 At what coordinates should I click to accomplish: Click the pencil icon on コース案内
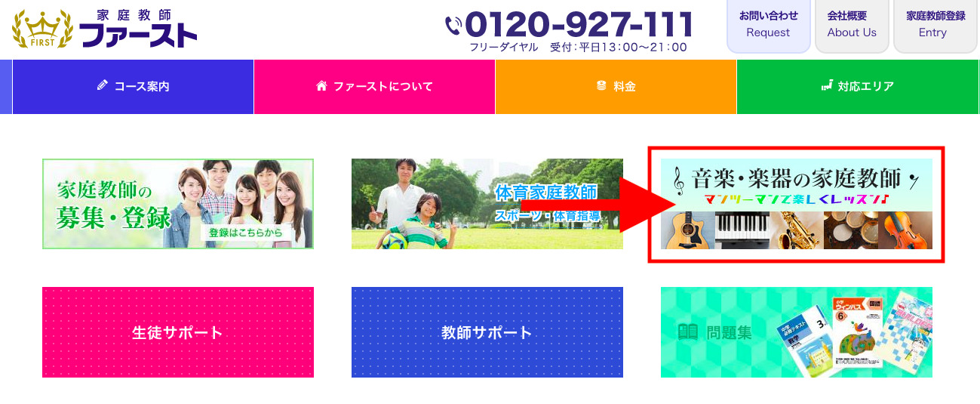[x=103, y=85]
